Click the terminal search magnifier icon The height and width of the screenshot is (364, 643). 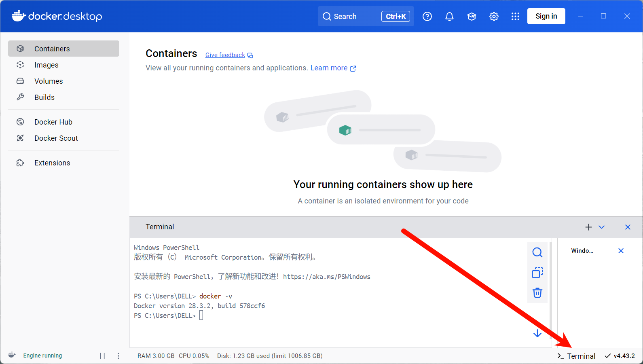(x=537, y=252)
